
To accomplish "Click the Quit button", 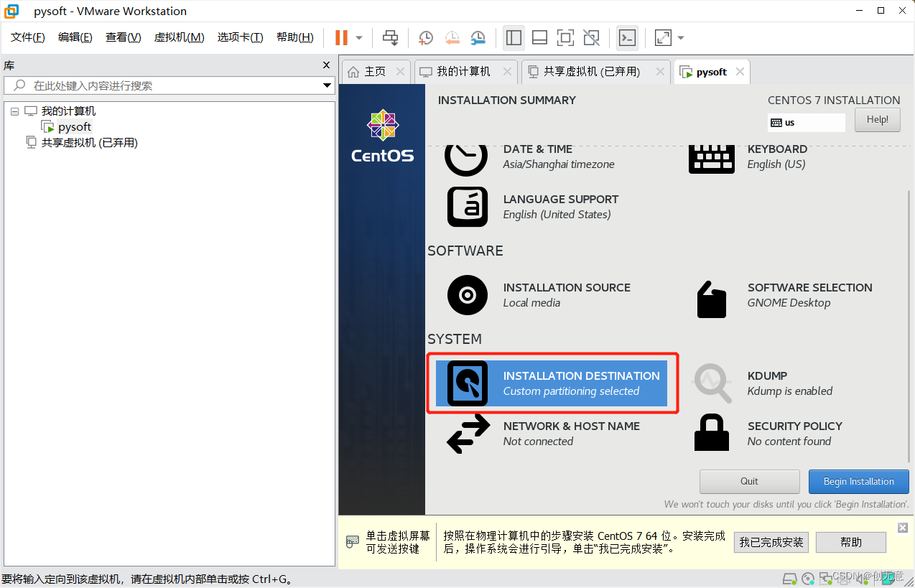I will (x=749, y=482).
